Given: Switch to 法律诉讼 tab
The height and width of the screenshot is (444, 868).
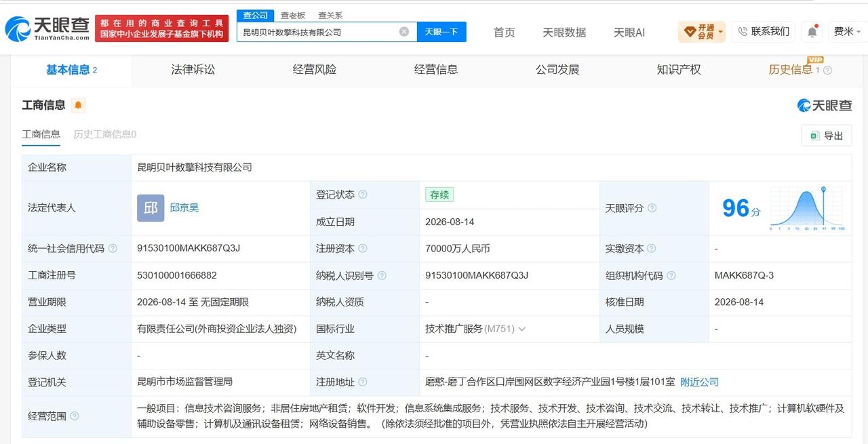Looking at the screenshot, I should 193,70.
